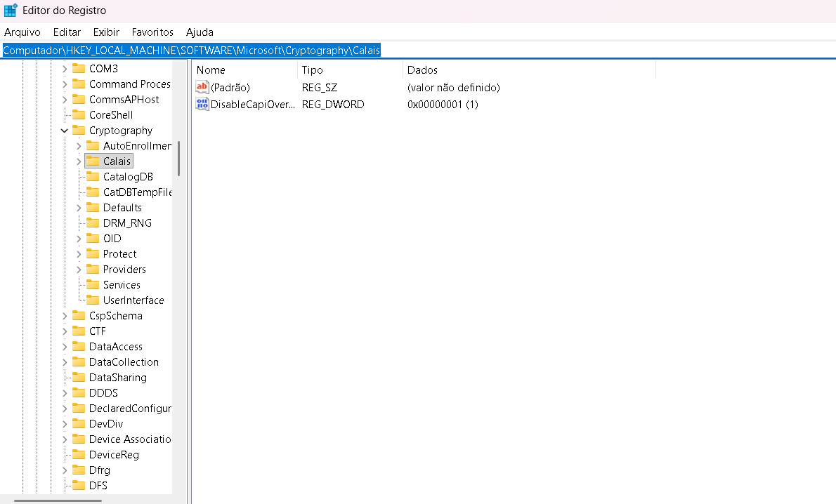Open the Exibir menu
The image size is (836, 504).
tap(106, 32)
